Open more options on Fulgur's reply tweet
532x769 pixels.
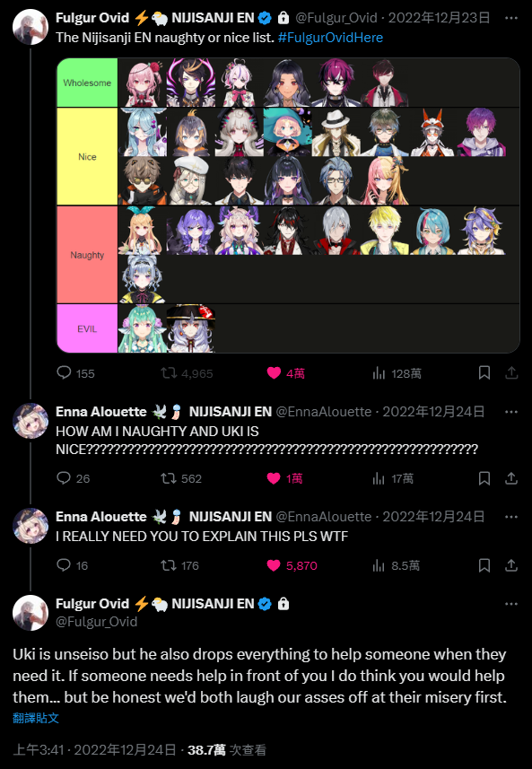pyautogui.click(x=511, y=604)
